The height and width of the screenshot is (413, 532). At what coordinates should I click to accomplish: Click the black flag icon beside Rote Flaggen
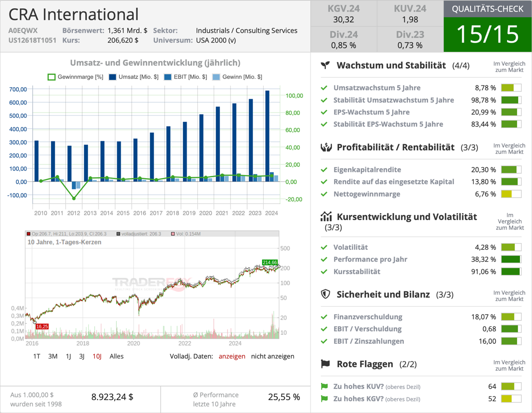coord(325,363)
